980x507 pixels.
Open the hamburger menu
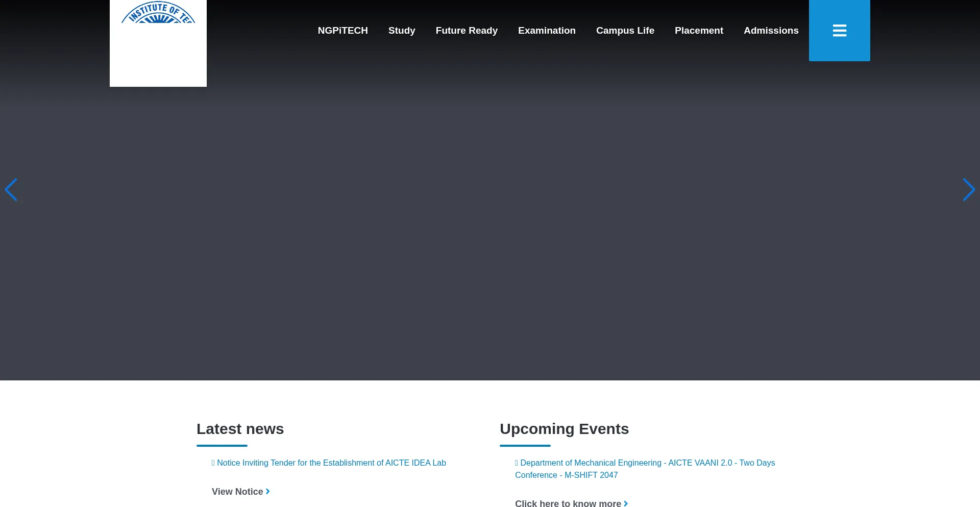(x=839, y=31)
